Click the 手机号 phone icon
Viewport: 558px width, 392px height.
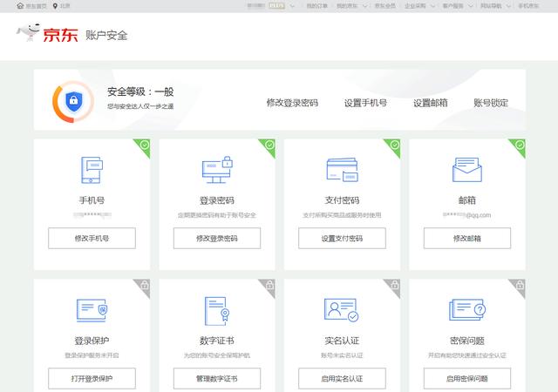click(x=92, y=171)
